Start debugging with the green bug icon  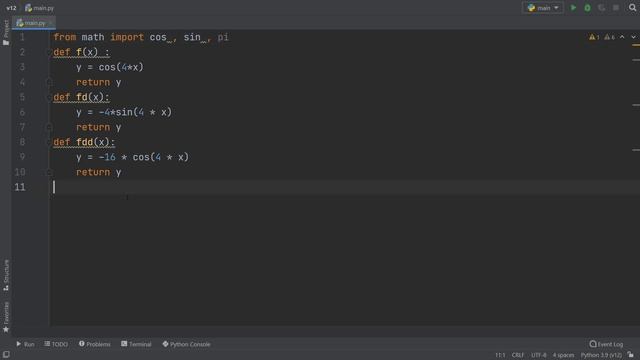(587, 8)
